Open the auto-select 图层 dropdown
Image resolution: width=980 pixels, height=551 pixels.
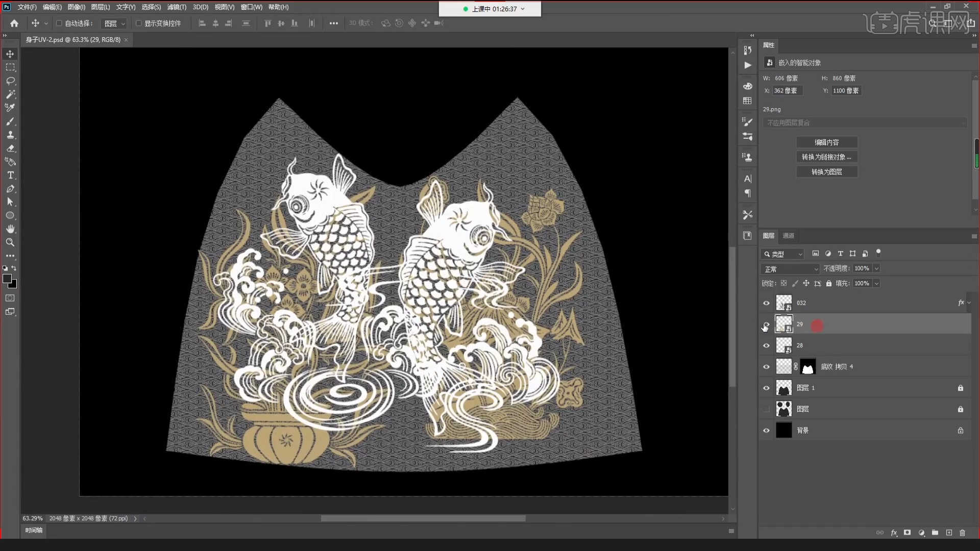(x=114, y=23)
